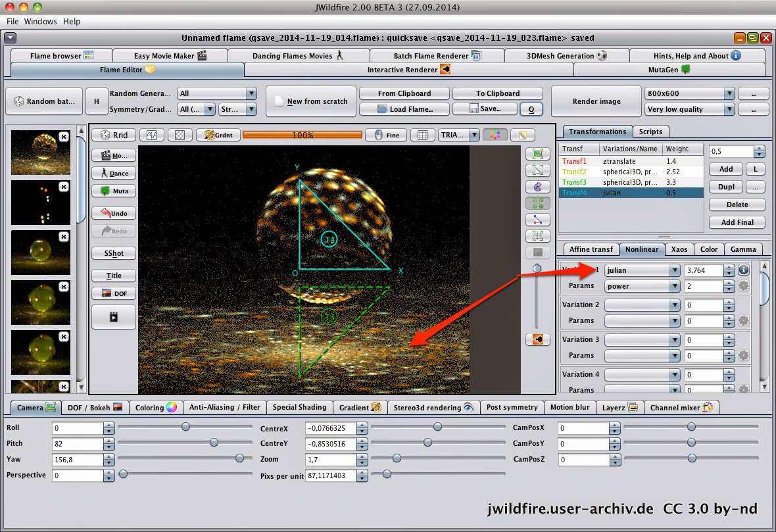Click the Add Final button

[x=737, y=222]
